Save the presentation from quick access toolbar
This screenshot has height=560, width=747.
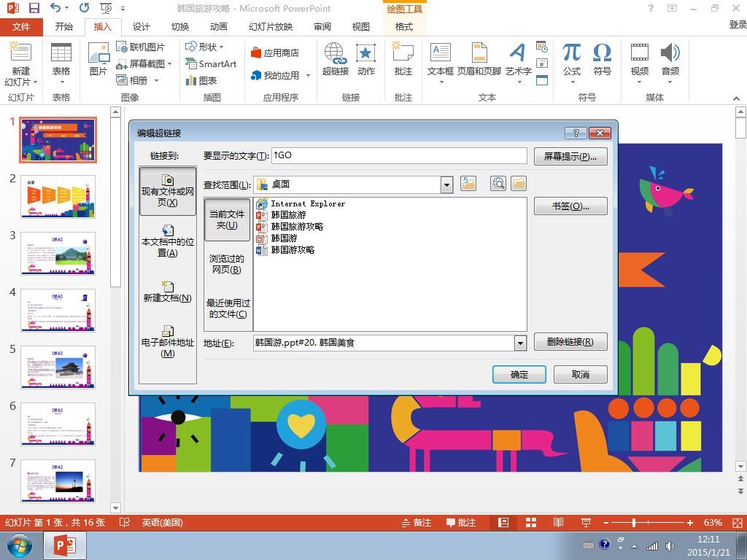point(34,8)
